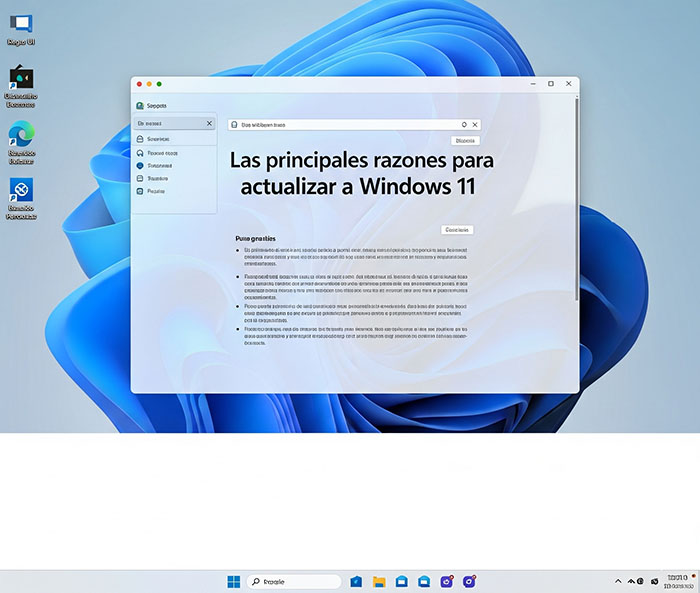
Task: Click the yellow dot in window title bar
Action: point(149,84)
